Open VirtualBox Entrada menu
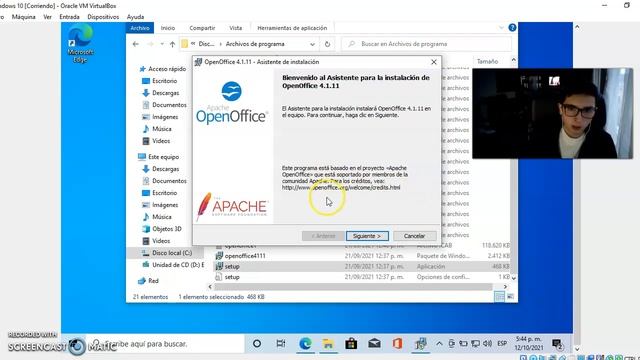 [x=69, y=17]
